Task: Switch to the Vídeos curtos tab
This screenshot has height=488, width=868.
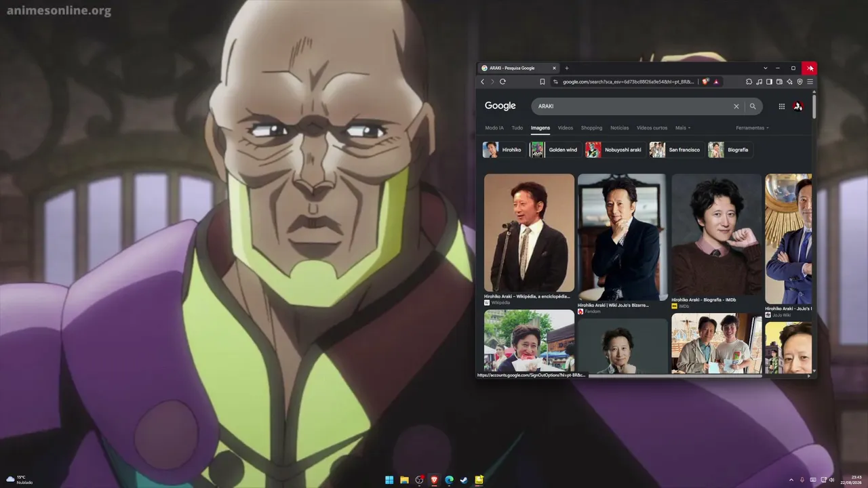Action: (652, 127)
